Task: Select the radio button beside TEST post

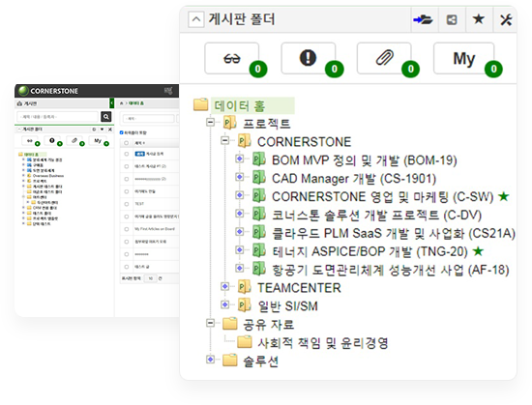Action: [127, 204]
